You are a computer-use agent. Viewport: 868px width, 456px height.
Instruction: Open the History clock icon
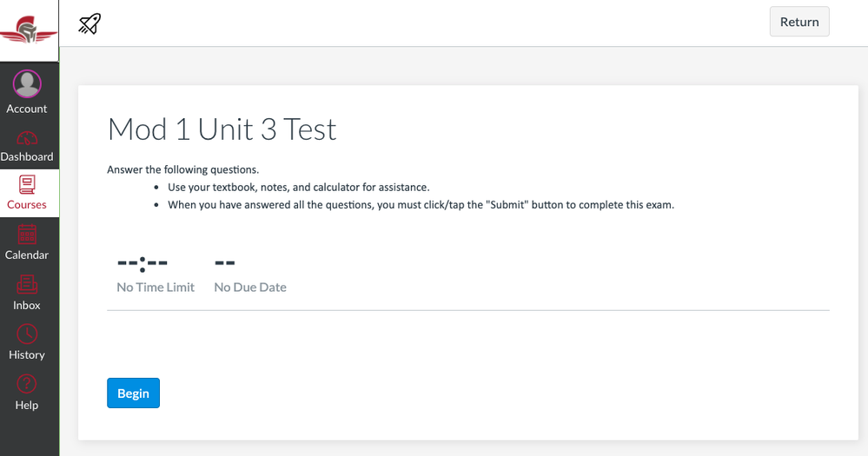pyautogui.click(x=27, y=334)
